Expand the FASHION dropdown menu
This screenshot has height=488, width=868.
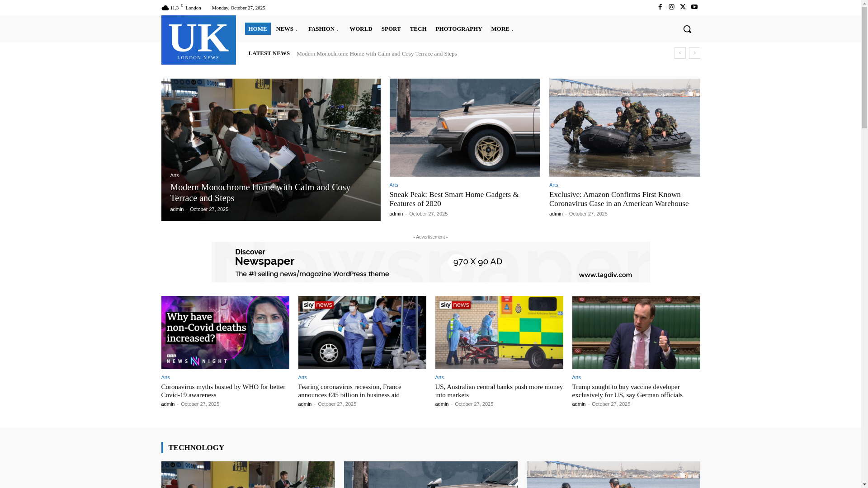coord(324,29)
